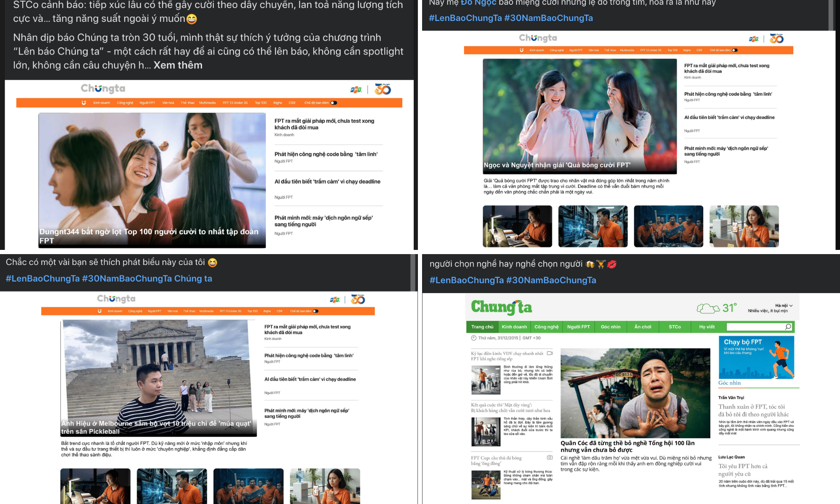The image size is (840, 504).
Task: Toggle night mode switch above Ngọc và Nguyệt article
Action: click(x=735, y=50)
